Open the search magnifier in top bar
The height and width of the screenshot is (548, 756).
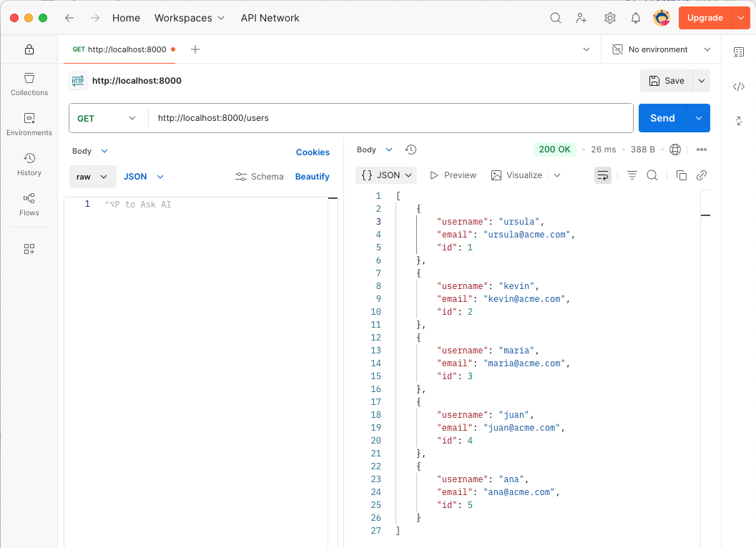coord(556,18)
